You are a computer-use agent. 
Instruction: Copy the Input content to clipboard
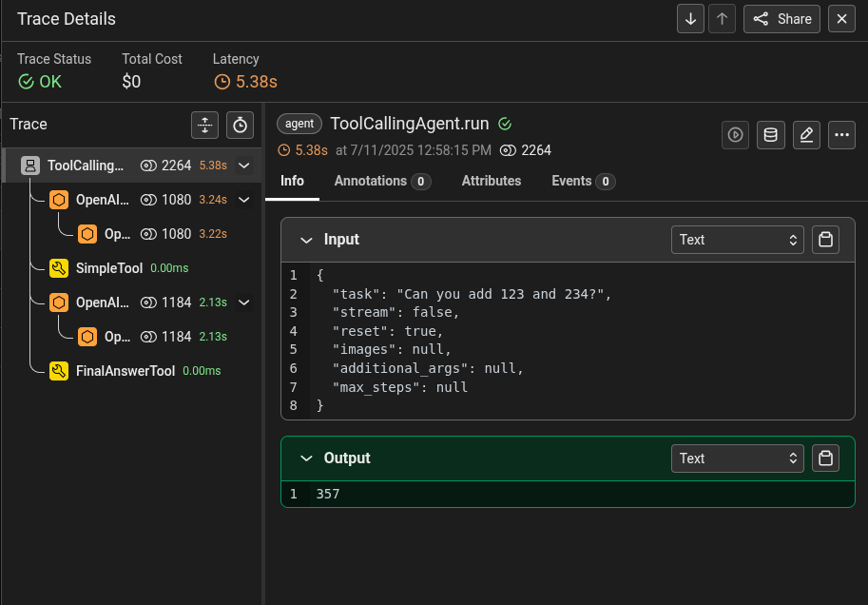point(825,240)
